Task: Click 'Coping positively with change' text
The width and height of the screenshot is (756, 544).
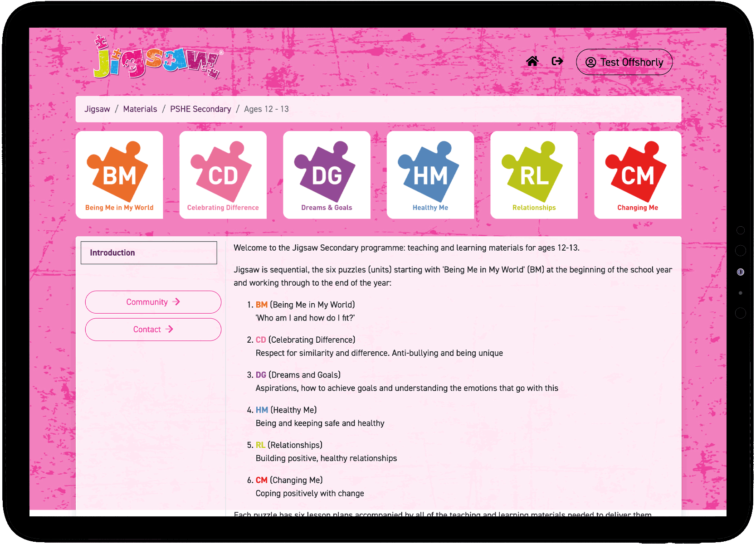Action: 310,493
